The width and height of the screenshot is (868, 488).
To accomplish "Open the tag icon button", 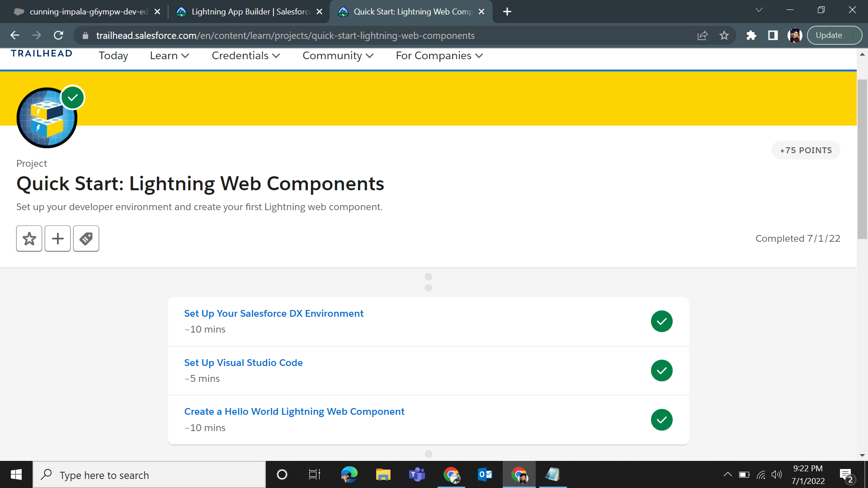I will point(86,239).
